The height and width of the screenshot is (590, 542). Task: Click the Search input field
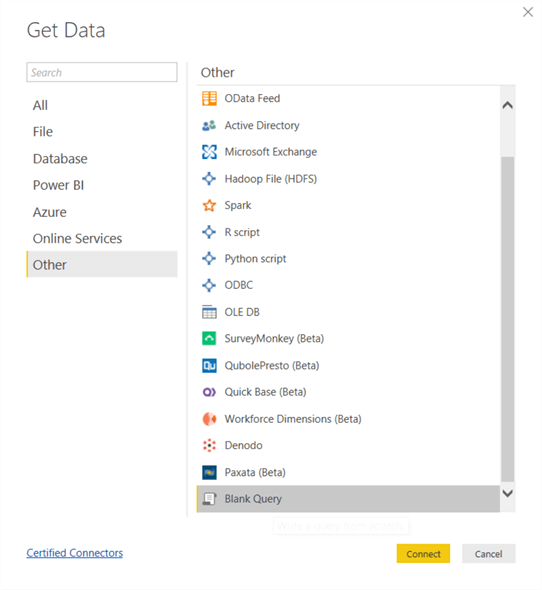[102, 72]
